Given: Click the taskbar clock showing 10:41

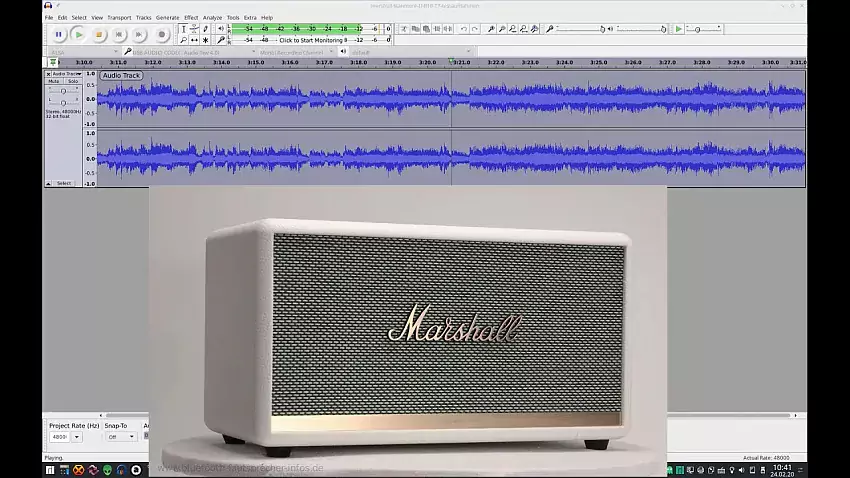Looking at the screenshot, I should [x=782, y=470].
